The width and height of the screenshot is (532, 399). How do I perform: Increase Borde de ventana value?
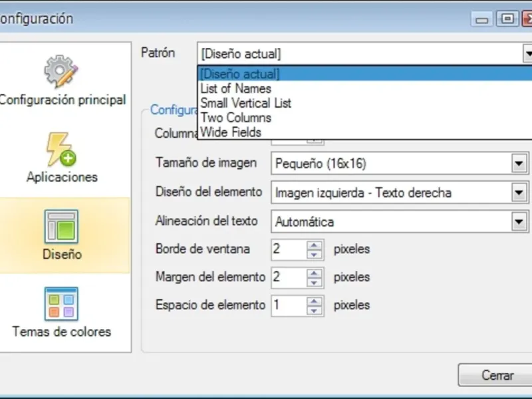(314, 245)
